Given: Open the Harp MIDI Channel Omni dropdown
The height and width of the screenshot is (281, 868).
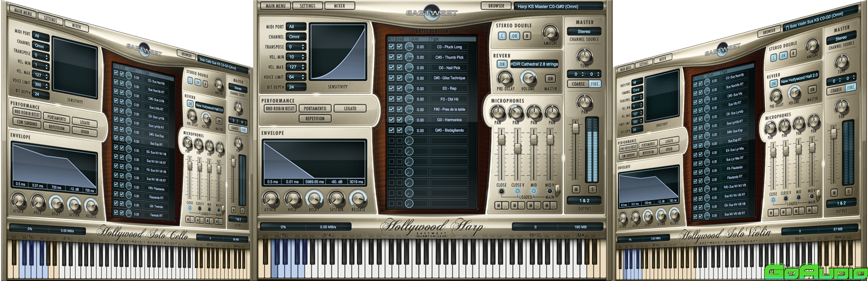Looking at the screenshot, I should (296, 37).
